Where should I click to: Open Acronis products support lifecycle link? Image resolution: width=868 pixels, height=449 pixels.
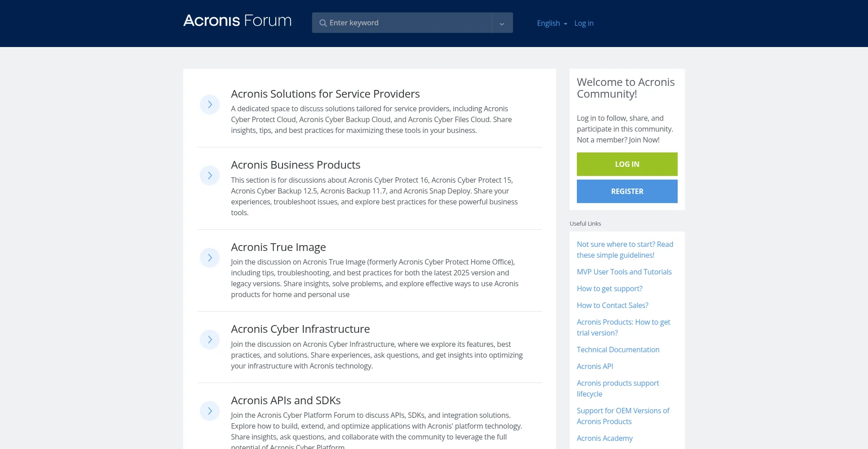[x=618, y=388]
